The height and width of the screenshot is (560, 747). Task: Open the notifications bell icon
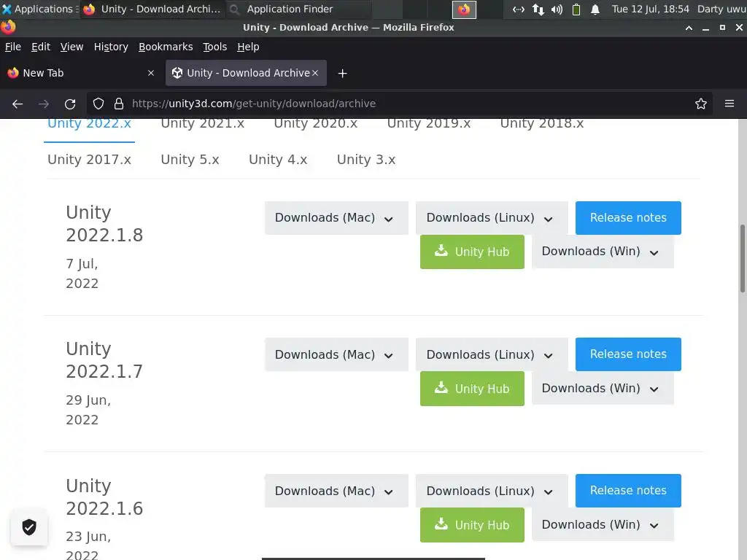(x=595, y=9)
